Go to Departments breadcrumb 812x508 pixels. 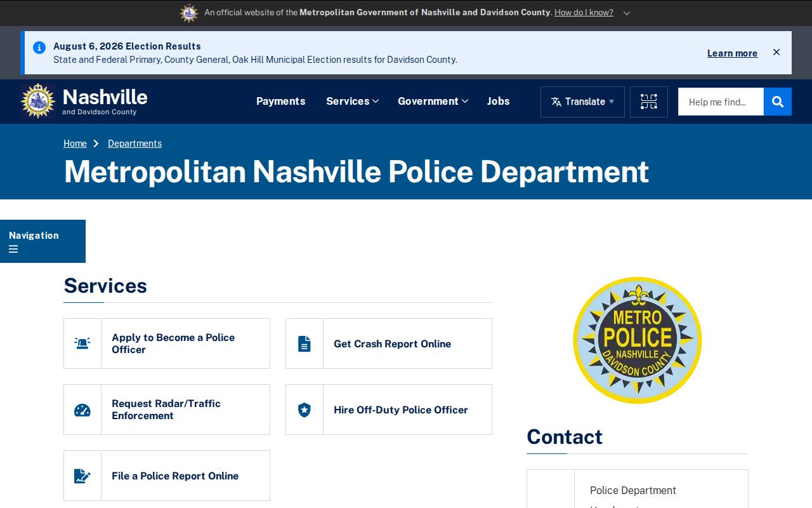(134, 144)
